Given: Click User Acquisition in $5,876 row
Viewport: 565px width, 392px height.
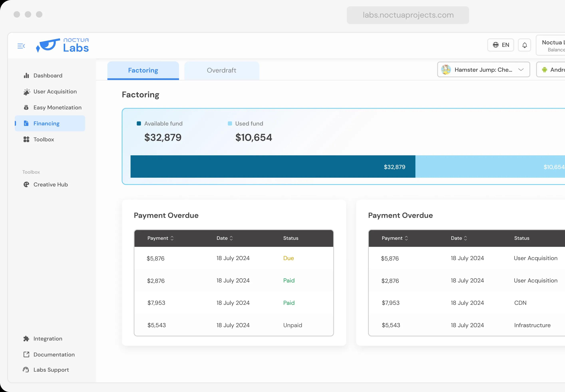Looking at the screenshot, I should pos(535,258).
